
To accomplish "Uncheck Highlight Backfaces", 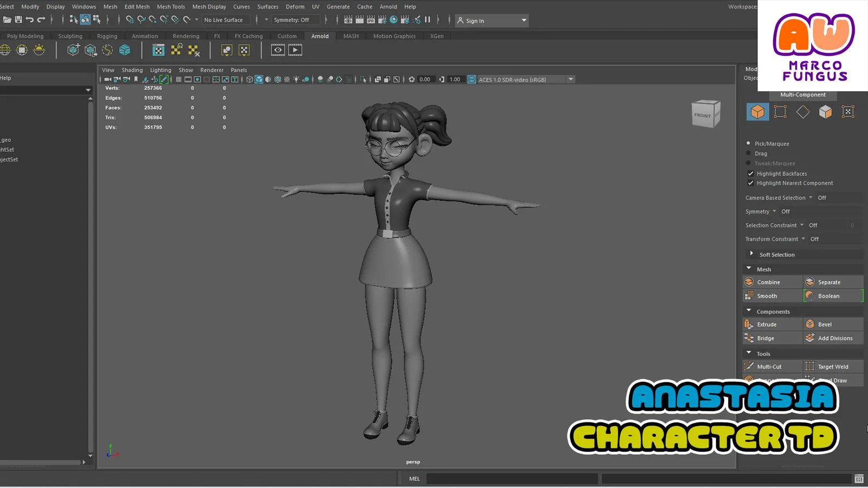I will 751,173.
